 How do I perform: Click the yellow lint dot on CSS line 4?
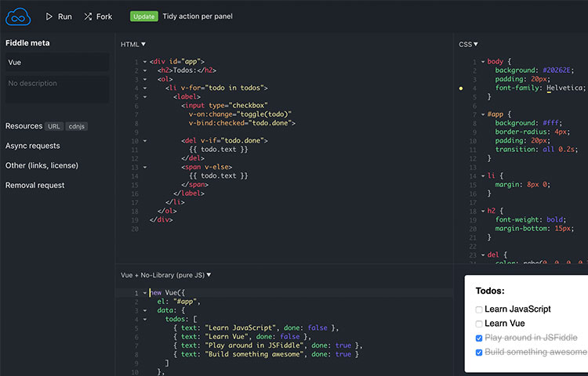(x=461, y=89)
